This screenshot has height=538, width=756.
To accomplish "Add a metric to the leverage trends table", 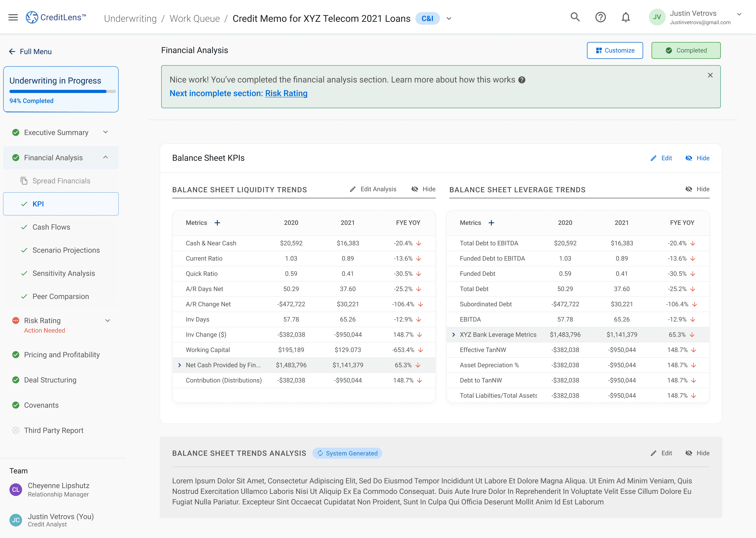I will (x=491, y=223).
